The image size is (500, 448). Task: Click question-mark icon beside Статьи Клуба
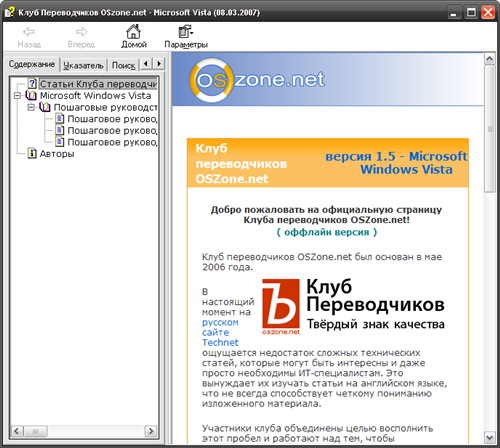[x=32, y=83]
